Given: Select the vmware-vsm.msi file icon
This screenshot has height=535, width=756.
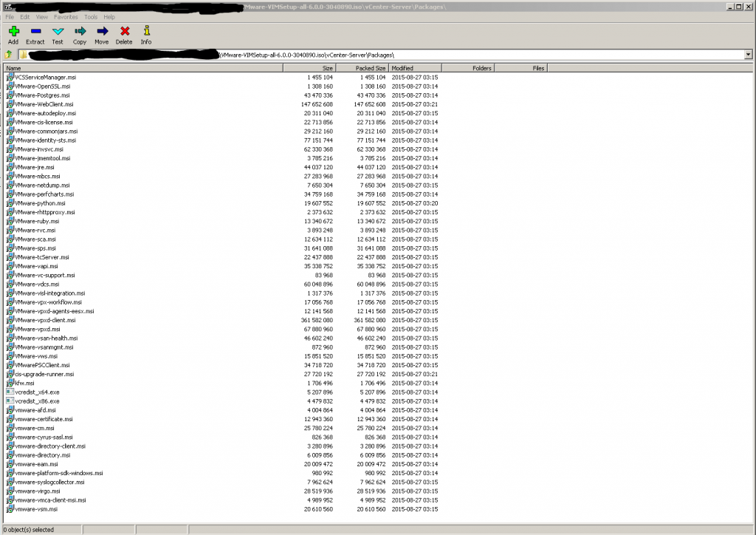Looking at the screenshot, I should coord(10,509).
